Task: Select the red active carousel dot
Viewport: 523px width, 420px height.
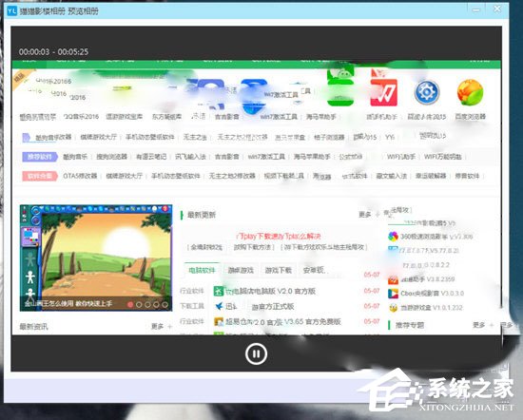Action: pyautogui.click(x=130, y=304)
